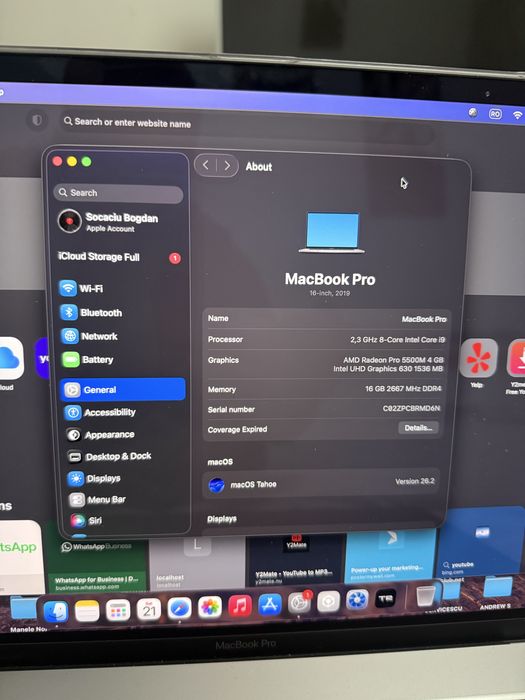Click Safari privacy shield icon
The height and width of the screenshot is (700, 525).
(37, 120)
